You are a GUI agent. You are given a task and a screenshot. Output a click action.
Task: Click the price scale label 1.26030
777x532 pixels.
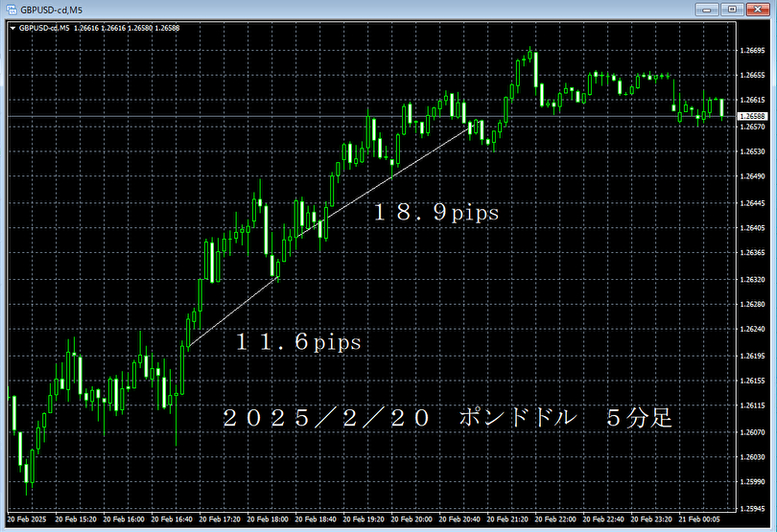[x=752, y=457]
